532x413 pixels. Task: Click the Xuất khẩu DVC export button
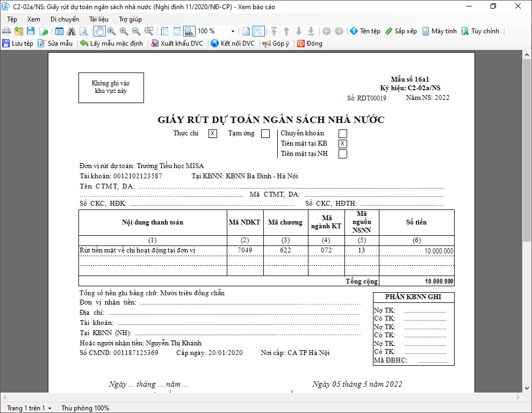[177, 44]
